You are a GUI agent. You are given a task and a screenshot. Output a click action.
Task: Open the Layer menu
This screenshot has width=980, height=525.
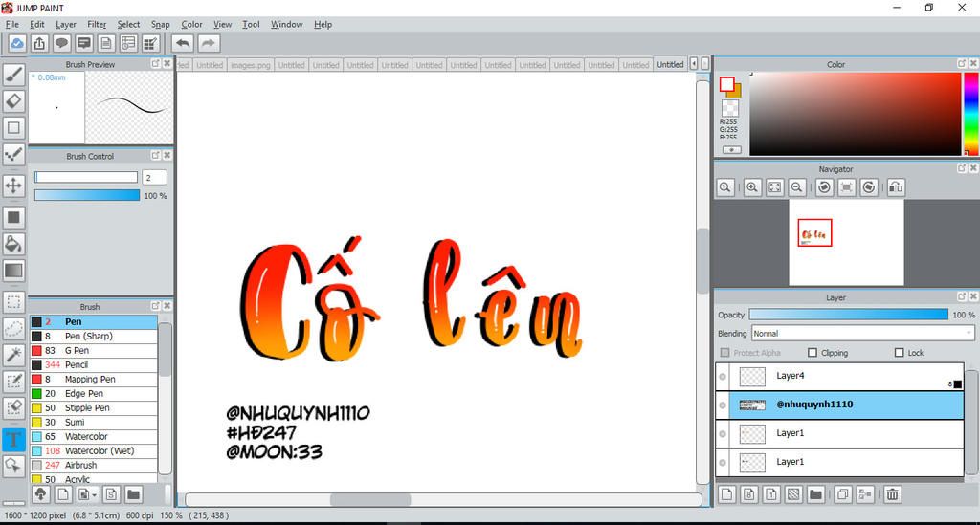click(x=66, y=24)
